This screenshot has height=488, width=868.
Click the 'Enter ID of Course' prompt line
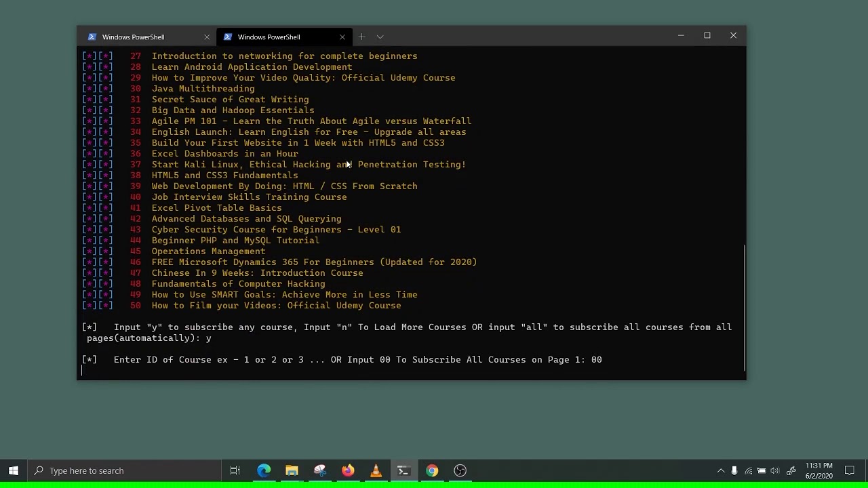[x=342, y=360]
